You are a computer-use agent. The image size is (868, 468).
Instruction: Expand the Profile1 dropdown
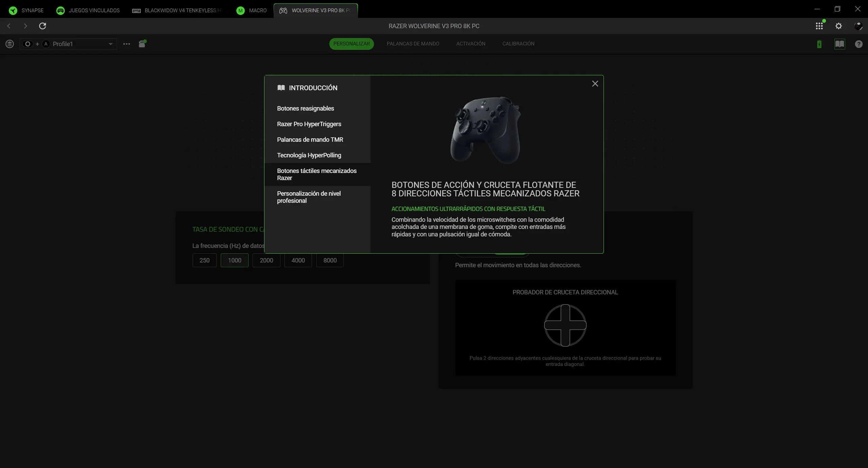pos(111,44)
